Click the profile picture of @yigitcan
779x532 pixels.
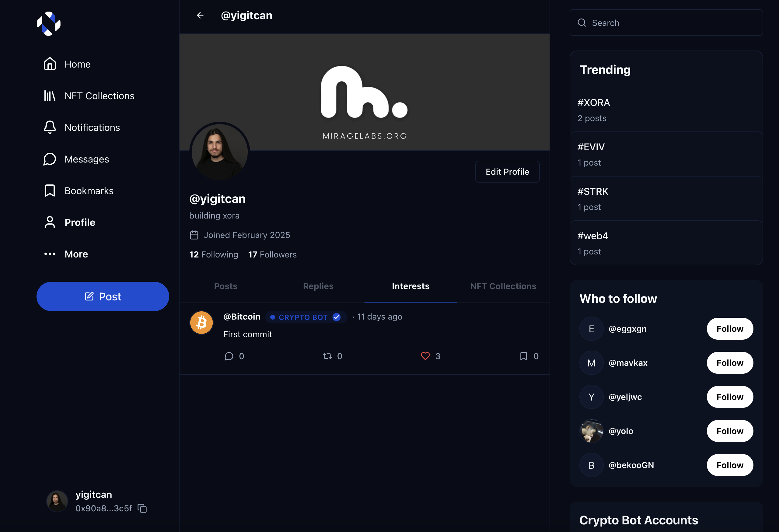tap(220, 152)
